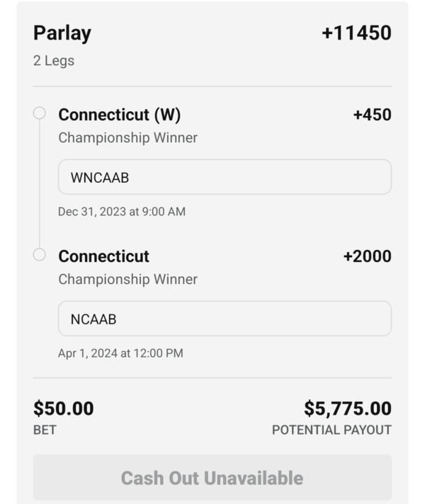The height and width of the screenshot is (504, 425).
Task: Click the Connecticut (W) leg status circle
Action: (x=39, y=113)
